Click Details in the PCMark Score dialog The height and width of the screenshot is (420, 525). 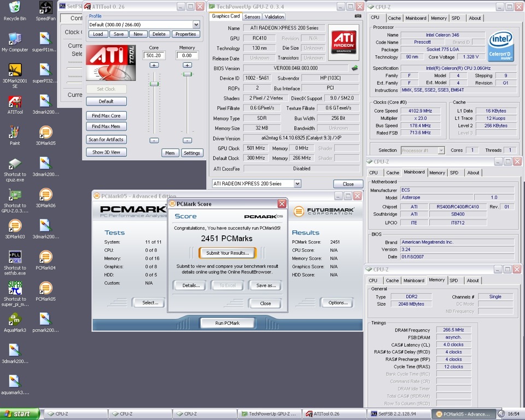pos(191,285)
